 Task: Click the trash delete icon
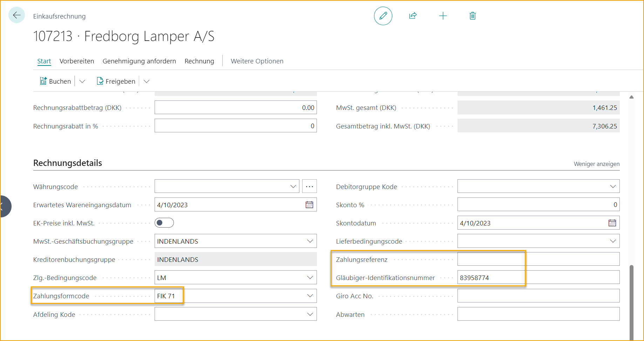(x=472, y=16)
